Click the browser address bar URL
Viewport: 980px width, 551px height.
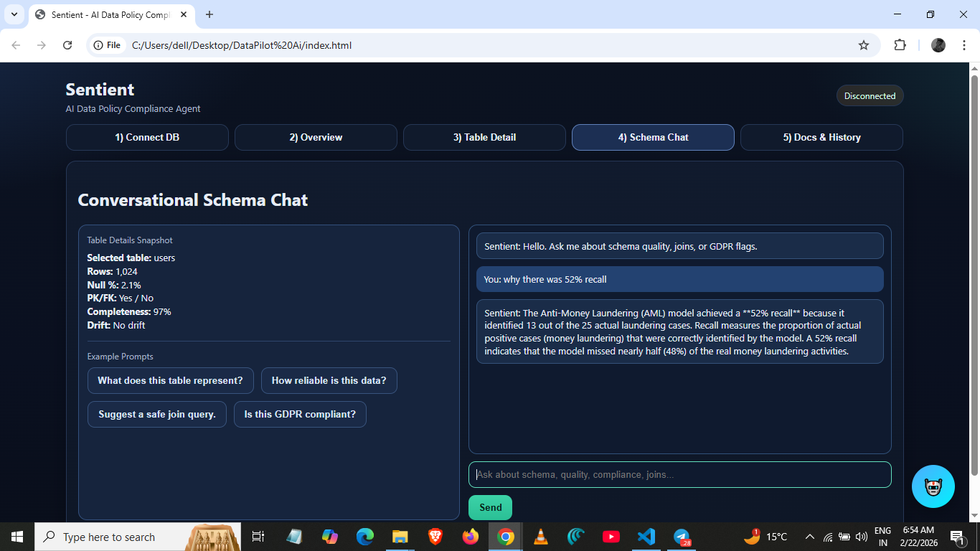coord(242,45)
